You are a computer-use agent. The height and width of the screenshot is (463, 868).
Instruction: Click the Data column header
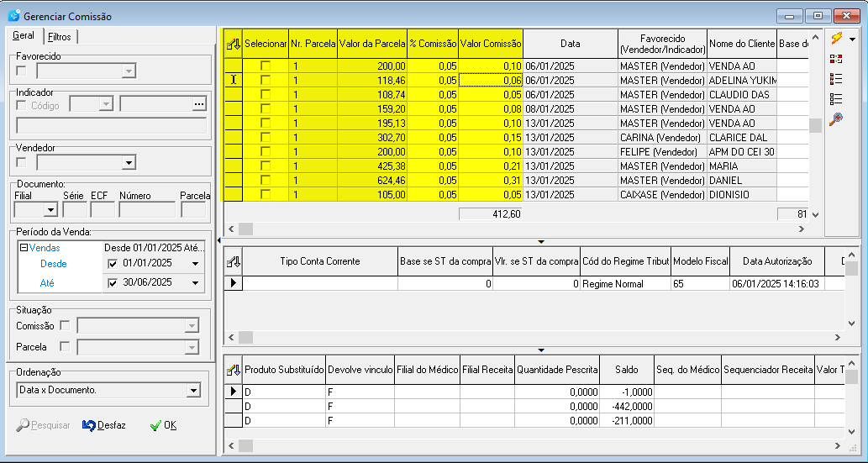571,44
